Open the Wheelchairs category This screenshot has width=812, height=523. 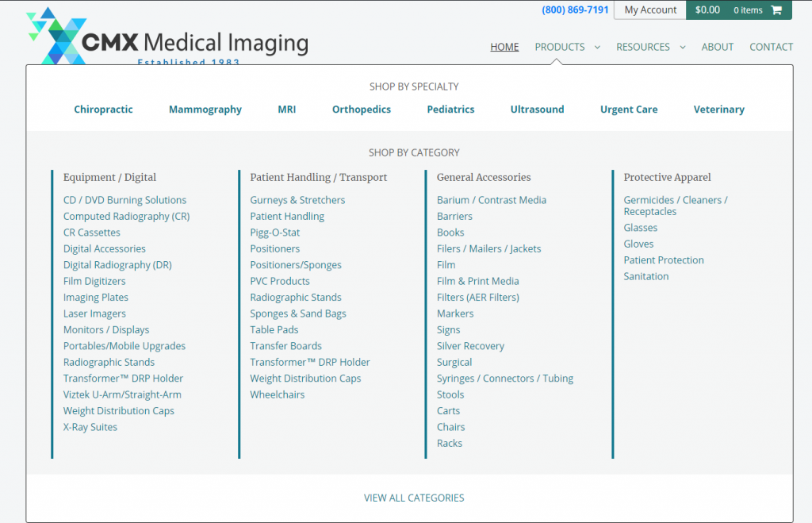277,395
